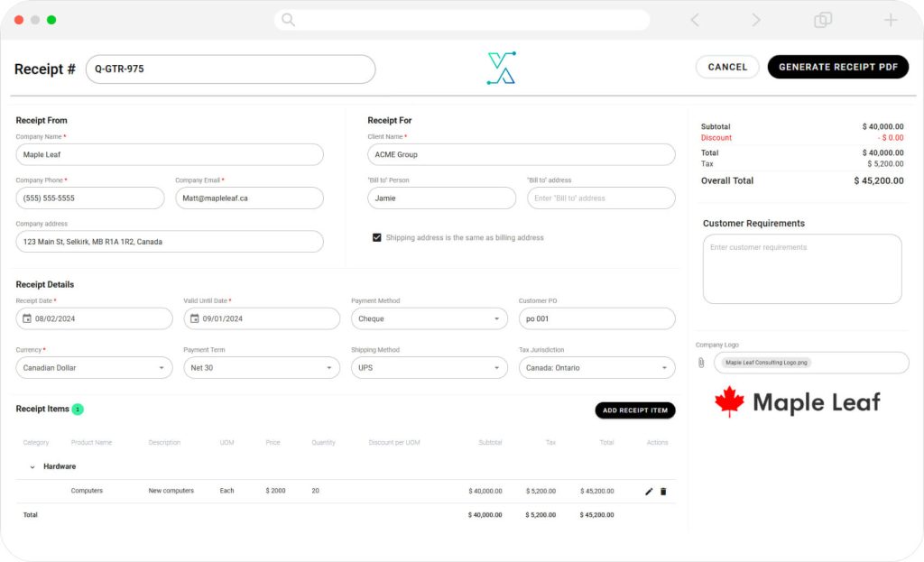Generate the receipt PDF
The image size is (924, 562).
837,66
